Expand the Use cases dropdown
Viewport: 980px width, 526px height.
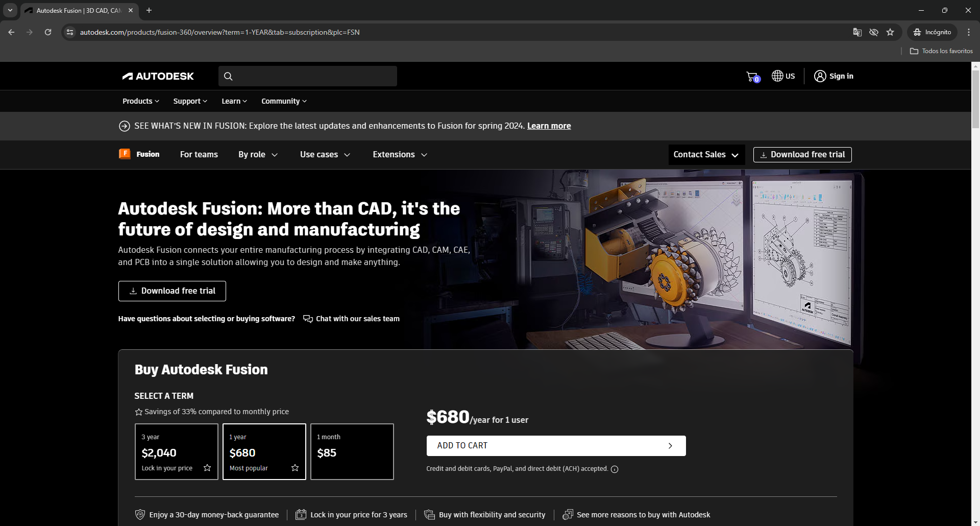coord(325,155)
